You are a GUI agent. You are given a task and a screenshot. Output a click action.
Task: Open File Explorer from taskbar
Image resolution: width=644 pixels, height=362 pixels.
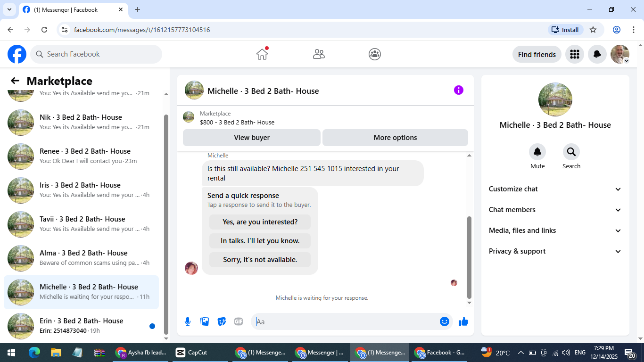point(56,353)
